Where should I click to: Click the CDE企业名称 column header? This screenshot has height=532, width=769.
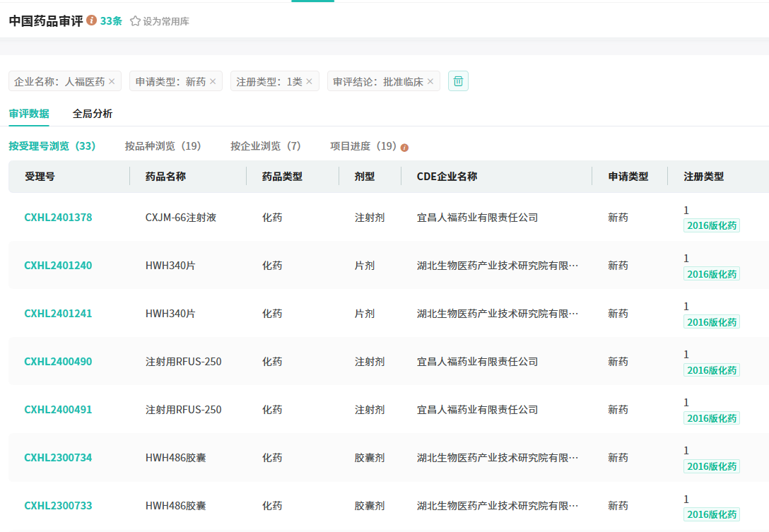point(447,177)
